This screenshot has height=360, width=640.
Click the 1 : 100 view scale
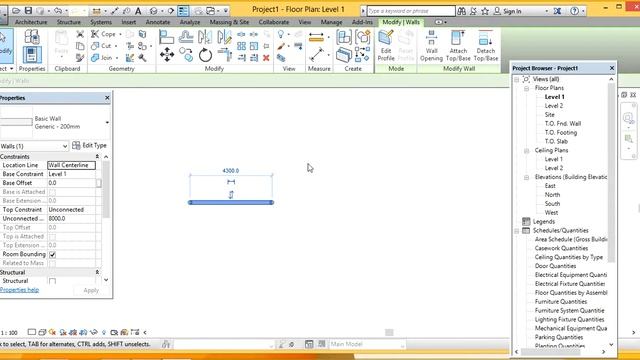9,333
